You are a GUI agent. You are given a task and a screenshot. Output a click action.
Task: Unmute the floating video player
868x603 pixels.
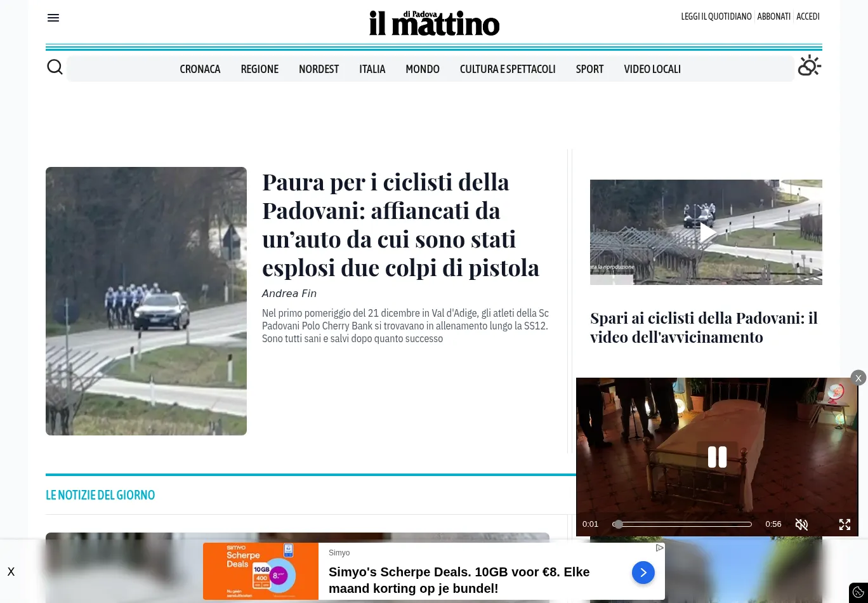pos(801,524)
